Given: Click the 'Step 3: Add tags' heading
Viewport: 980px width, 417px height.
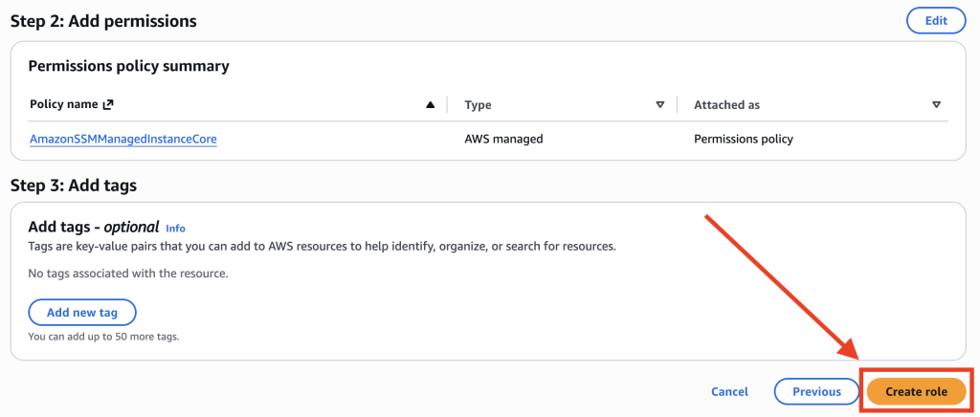Looking at the screenshot, I should tap(74, 186).
